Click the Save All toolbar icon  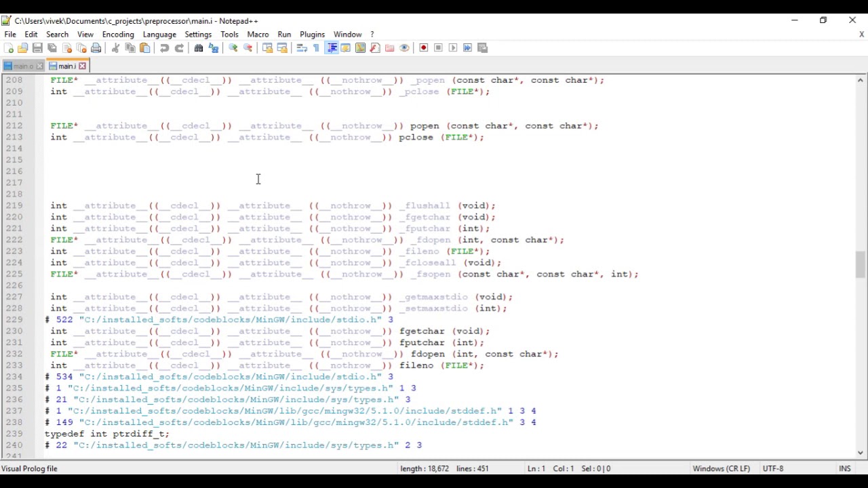[52, 48]
